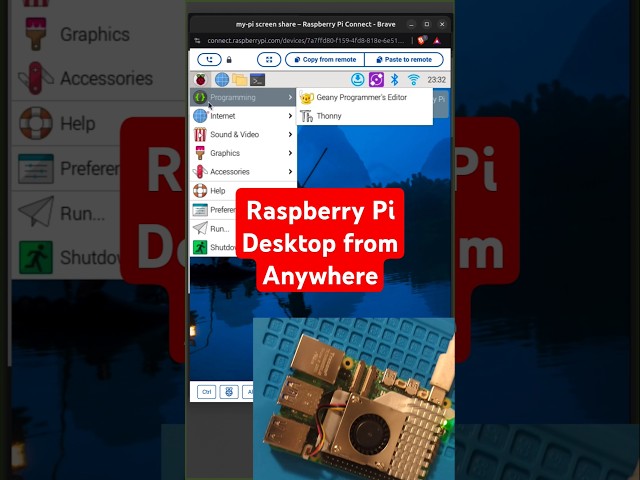Click the software updates download tray icon
This screenshot has height=480, width=640.
358,80
